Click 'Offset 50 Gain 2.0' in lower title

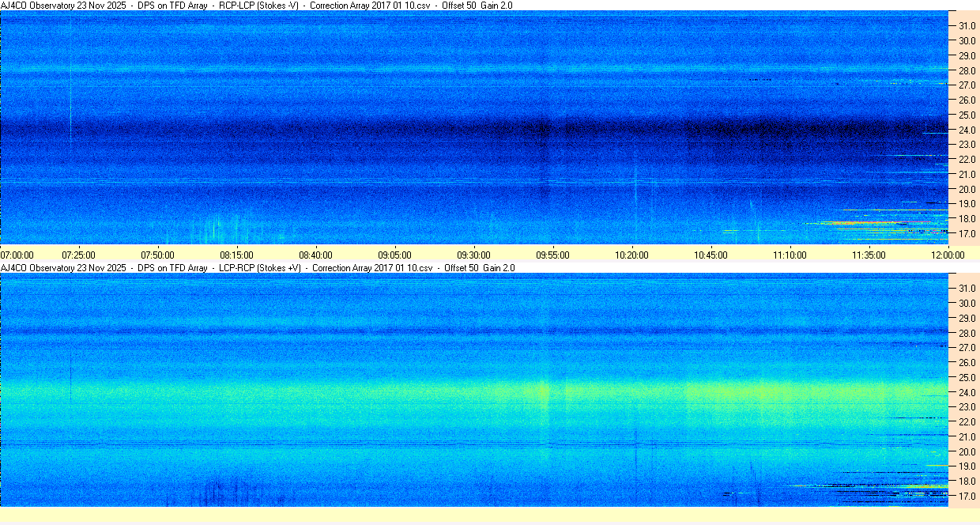pos(480,268)
